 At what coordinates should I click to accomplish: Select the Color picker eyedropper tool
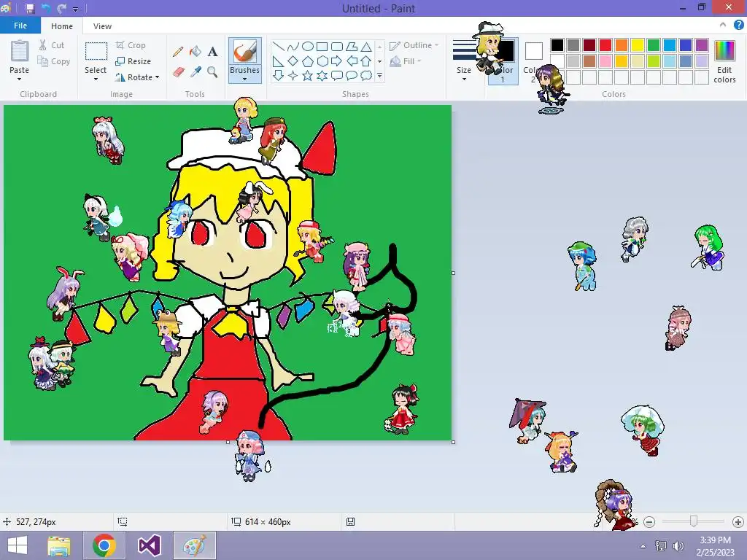click(196, 72)
